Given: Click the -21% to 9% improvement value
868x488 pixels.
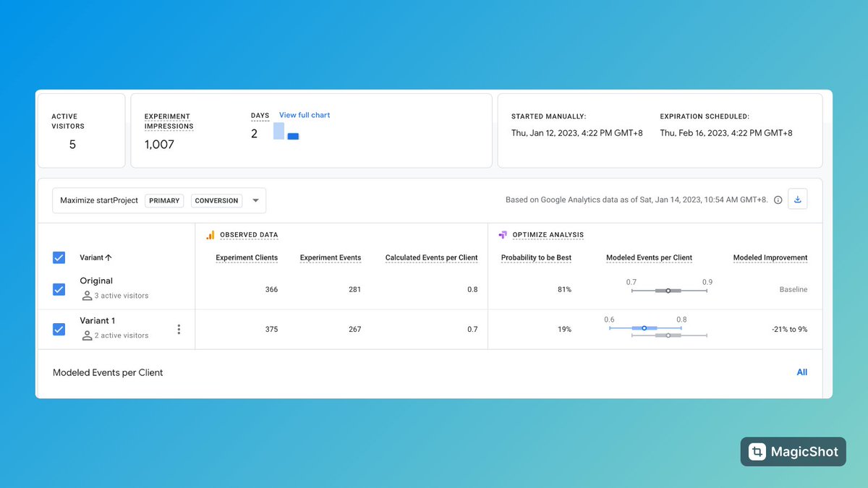Looking at the screenshot, I should 789,329.
